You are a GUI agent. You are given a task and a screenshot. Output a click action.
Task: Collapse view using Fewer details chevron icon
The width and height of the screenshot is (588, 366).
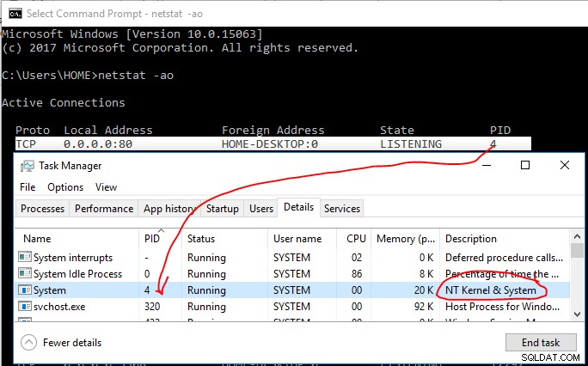(x=29, y=343)
